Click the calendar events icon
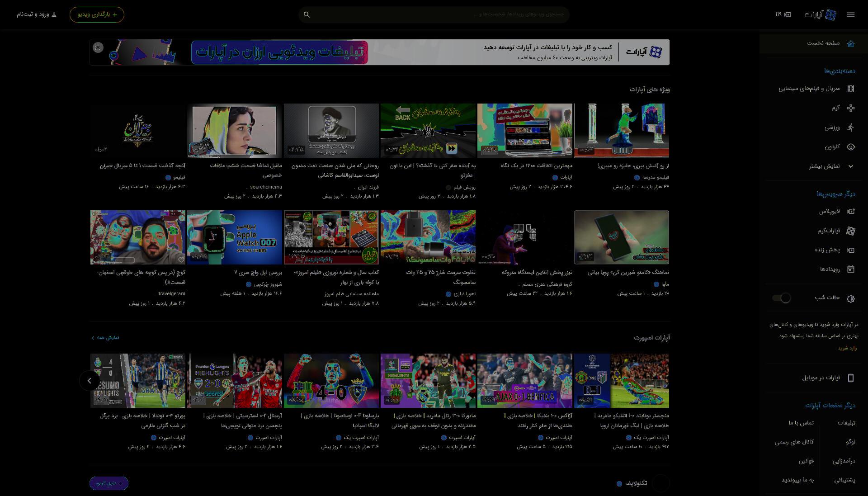Viewport: 868px width, 496px height. coord(850,269)
